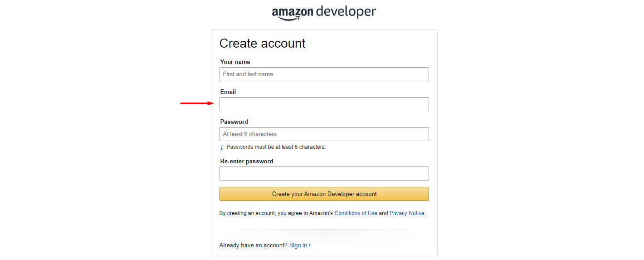Click the "Password" field label
644x260 pixels.
point(234,122)
